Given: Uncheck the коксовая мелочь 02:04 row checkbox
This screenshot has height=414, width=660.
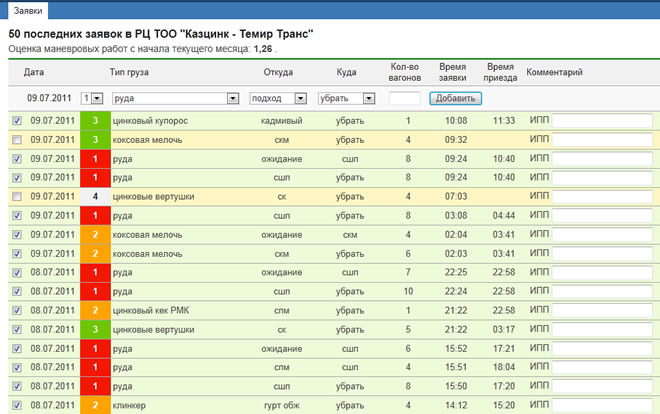Looking at the screenshot, I should (17, 234).
